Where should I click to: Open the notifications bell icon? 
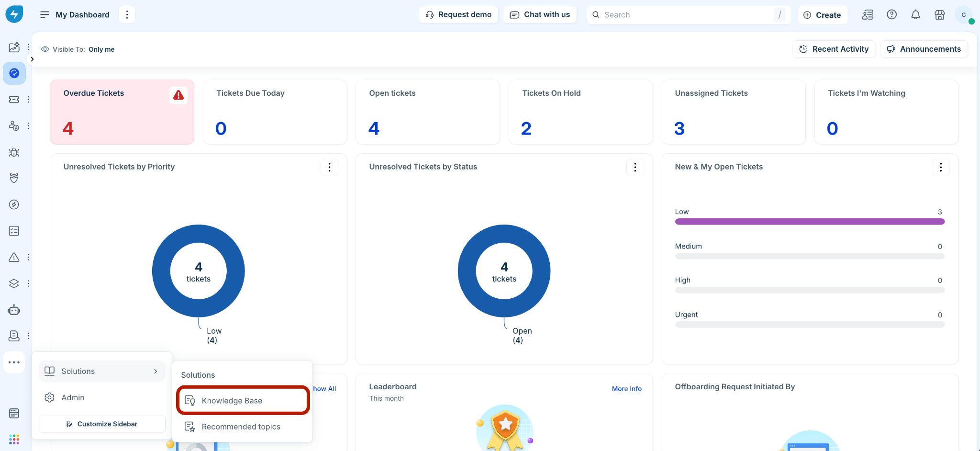915,15
